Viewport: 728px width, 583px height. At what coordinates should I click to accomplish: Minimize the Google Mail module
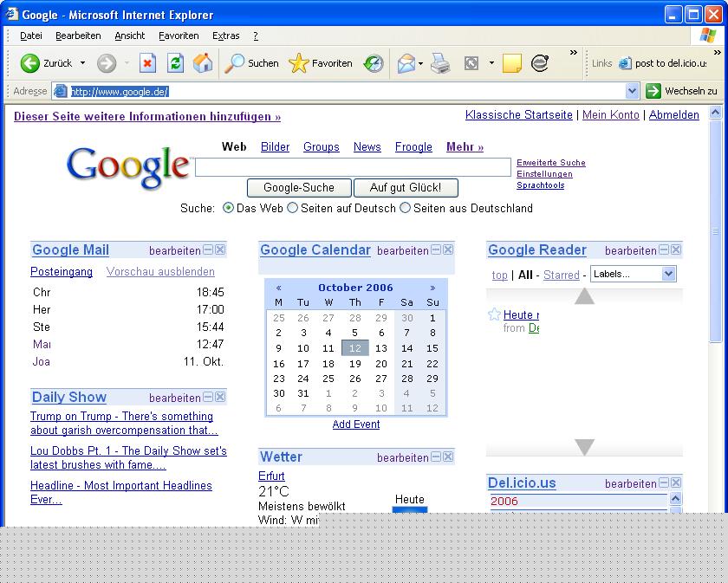[209, 250]
